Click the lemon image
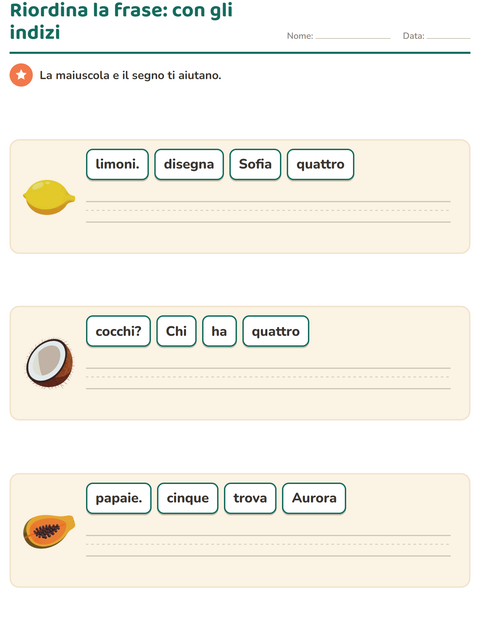Screen dimensions: 480x620 tap(49, 197)
